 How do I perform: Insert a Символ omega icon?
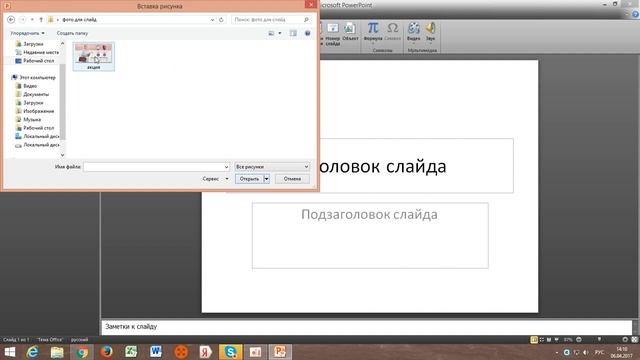click(392, 32)
